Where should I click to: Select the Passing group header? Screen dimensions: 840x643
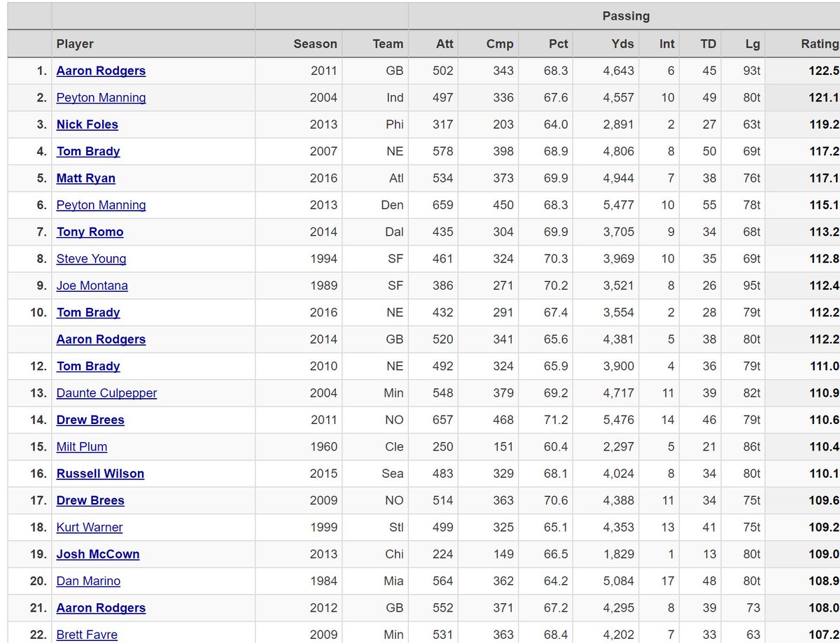[x=626, y=15]
